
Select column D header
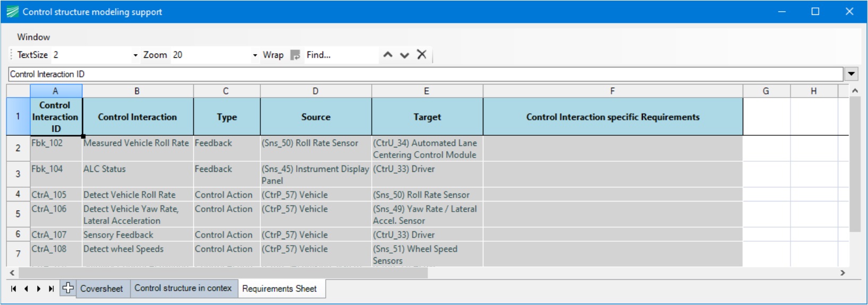[316, 91]
